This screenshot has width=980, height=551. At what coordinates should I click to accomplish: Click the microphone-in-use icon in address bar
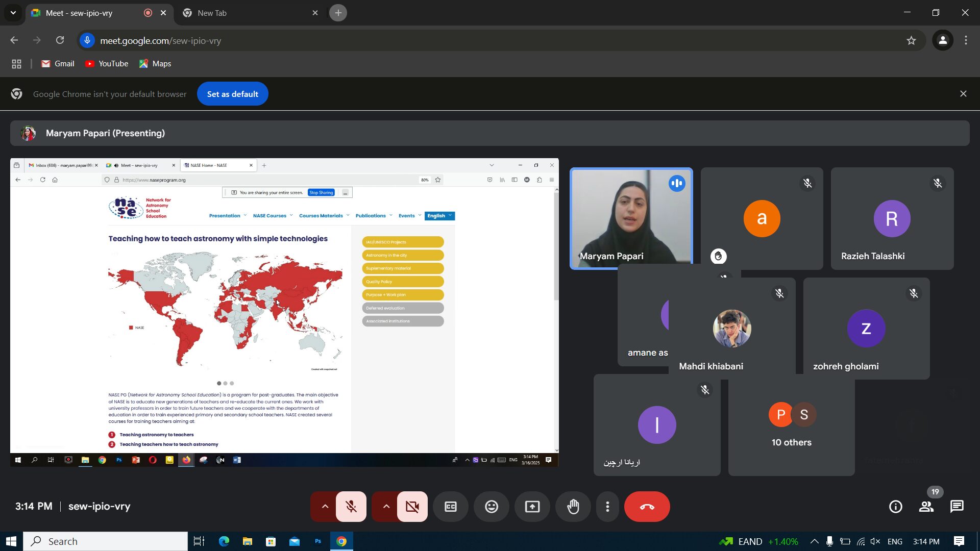tap(87, 41)
